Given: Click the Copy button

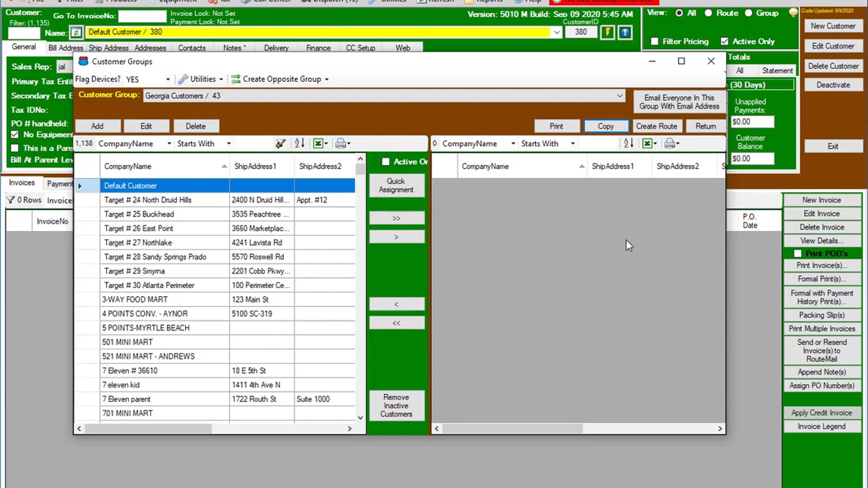Looking at the screenshot, I should pyautogui.click(x=606, y=126).
